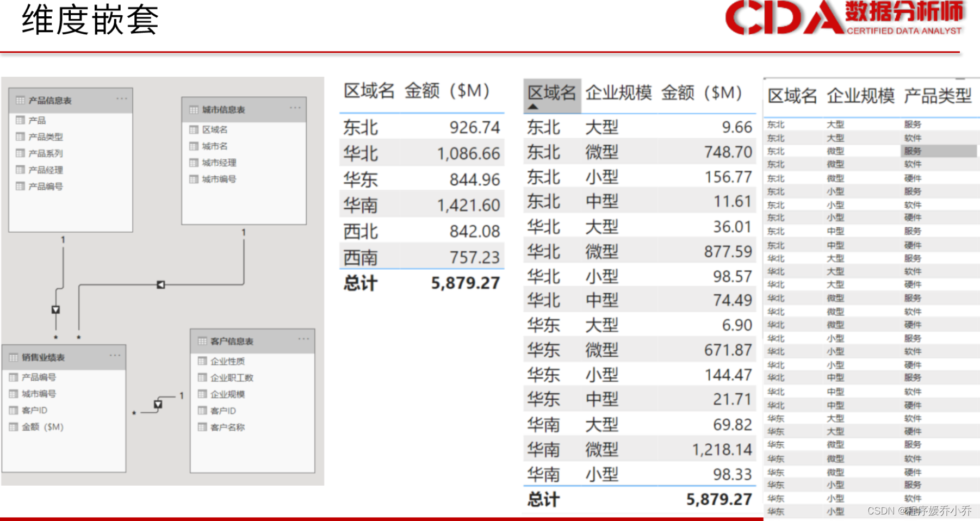The image size is (980, 521).
Task: Click the field icon beside 企业性质
Action: (x=202, y=361)
